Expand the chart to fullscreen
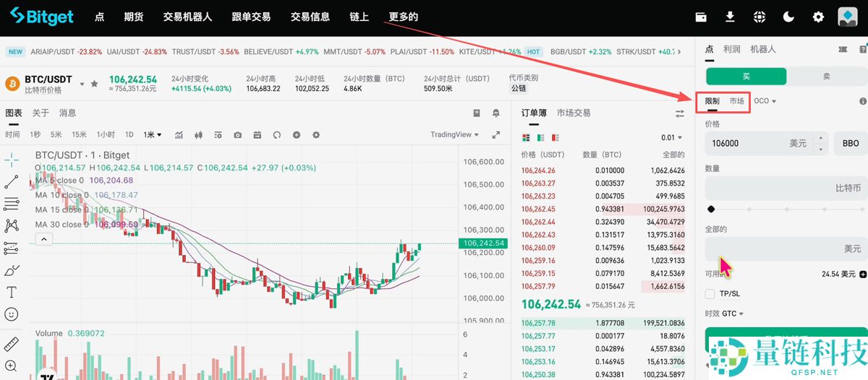The image size is (868, 380). [x=496, y=134]
